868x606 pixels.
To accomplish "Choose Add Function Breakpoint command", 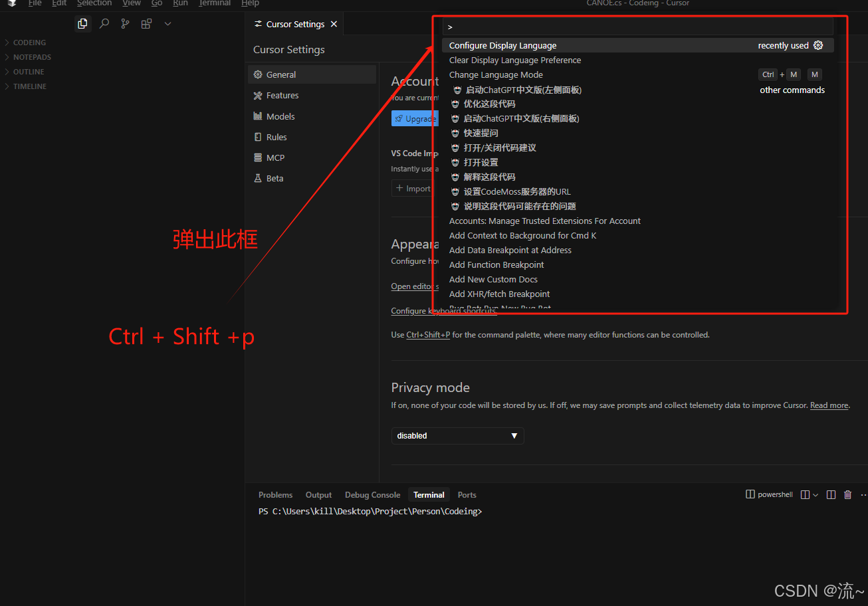I will pyautogui.click(x=637, y=264).
